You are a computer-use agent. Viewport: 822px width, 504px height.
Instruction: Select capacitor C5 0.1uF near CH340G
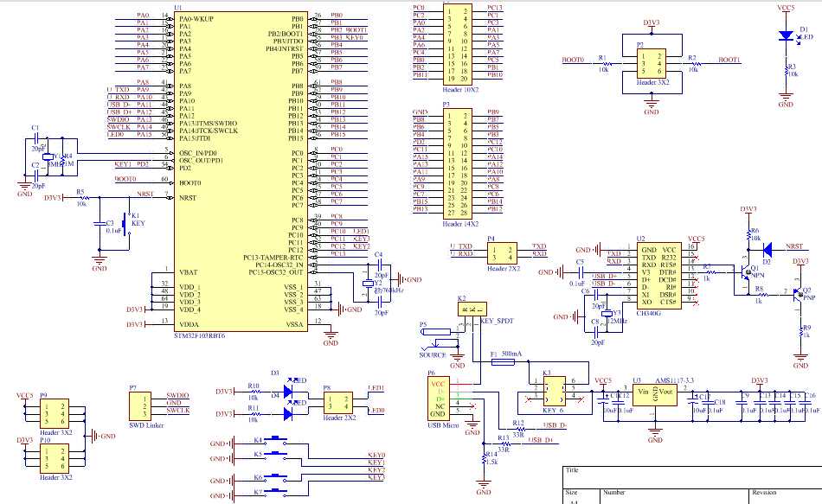click(x=580, y=272)
